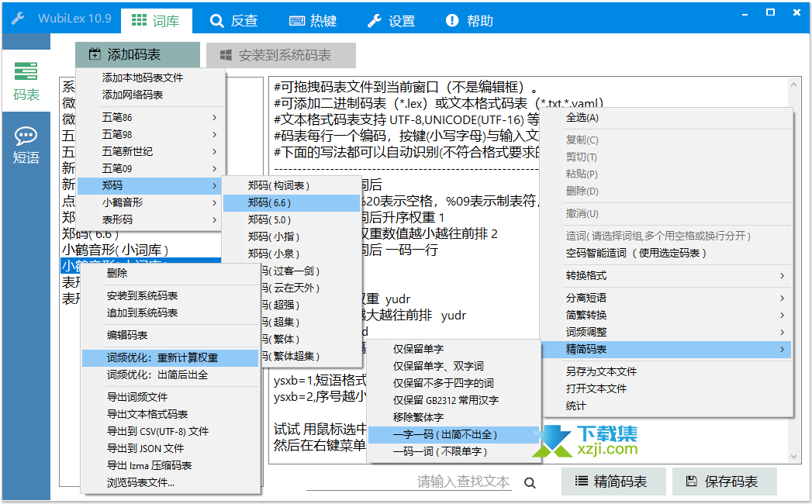Viewport: 812px width, 504px height.
Task: Select 仅保留 GB2312 常用汉字 option
Action: 453,400
